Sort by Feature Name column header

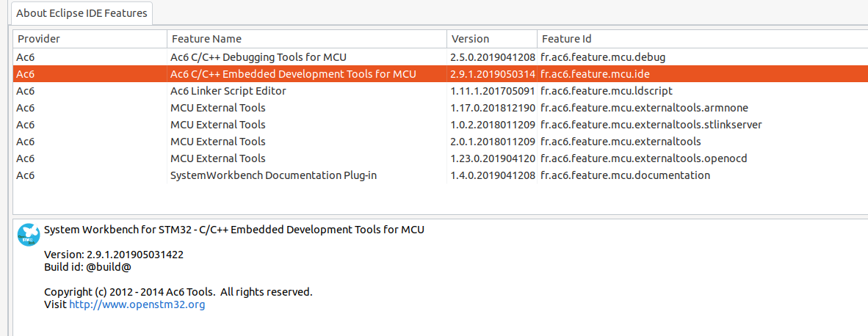pyautogui.click(x=206, y=39)
